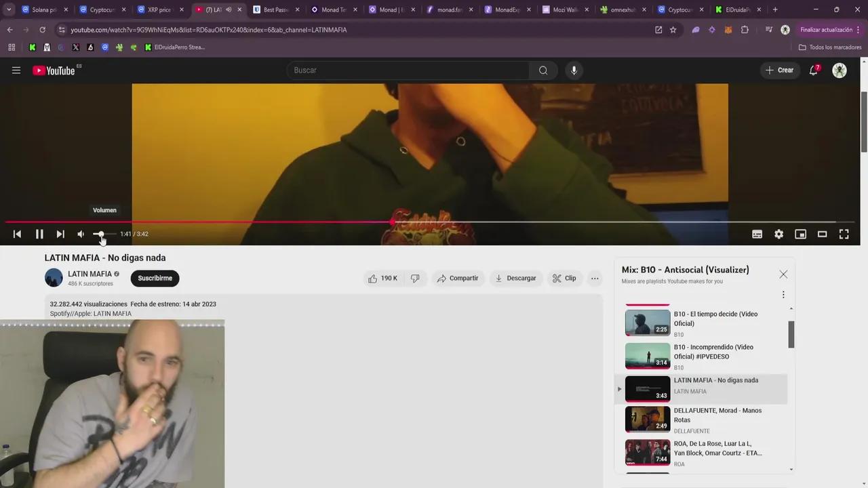Start voice search with the microphone
Image resolution: width=868 pixels, height=488 pixels.
tap(574, 70)
